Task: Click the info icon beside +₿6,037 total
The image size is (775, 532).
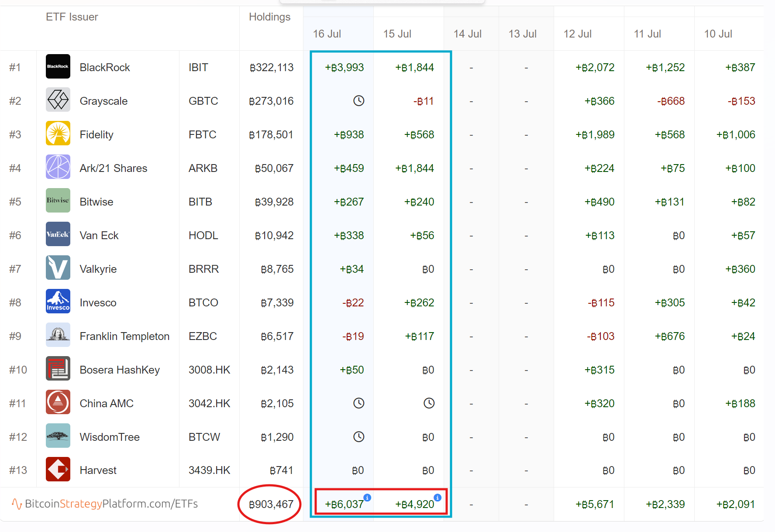Action: point(367,498)
